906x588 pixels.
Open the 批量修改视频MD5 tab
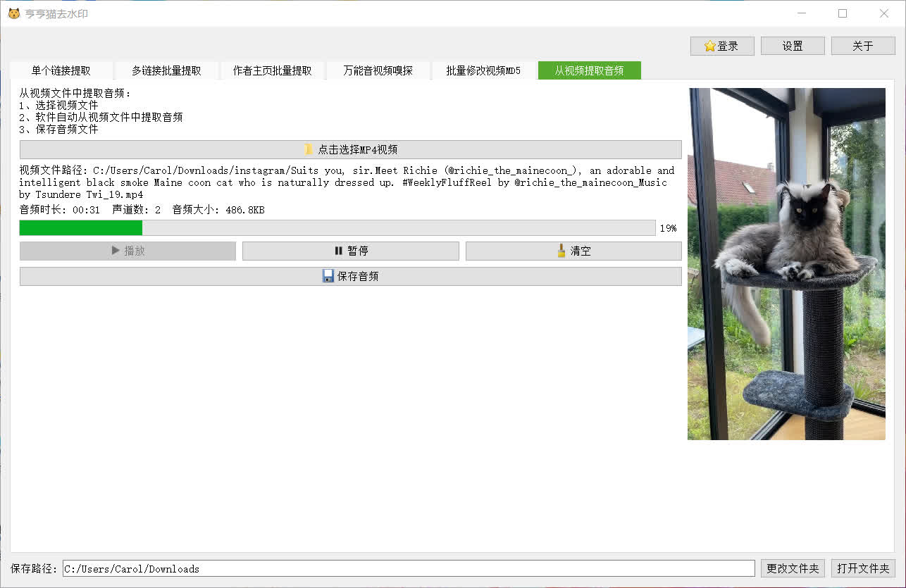(483, 70)
